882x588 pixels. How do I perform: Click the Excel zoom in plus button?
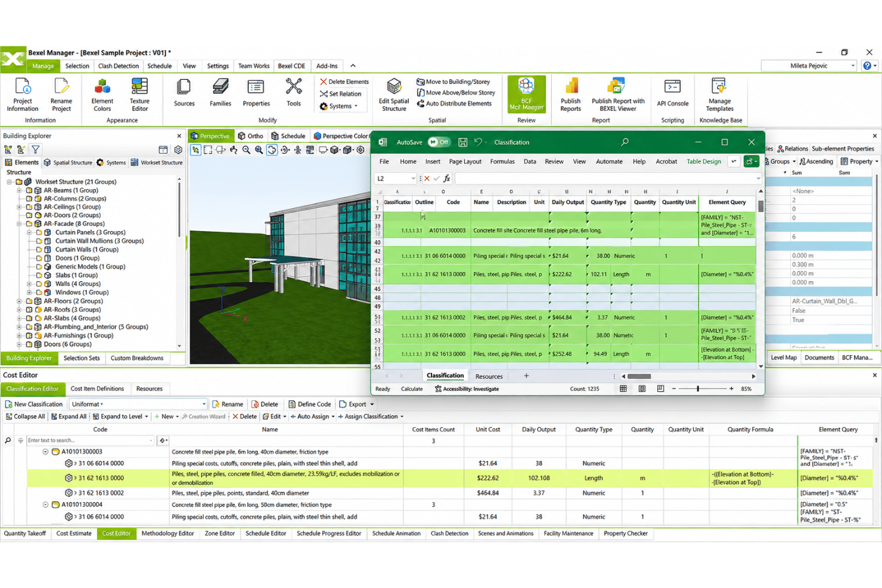tap(731, 389)
